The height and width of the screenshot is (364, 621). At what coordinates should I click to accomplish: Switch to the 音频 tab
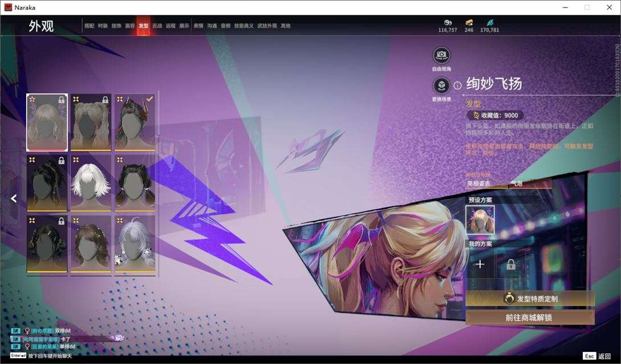226,26
